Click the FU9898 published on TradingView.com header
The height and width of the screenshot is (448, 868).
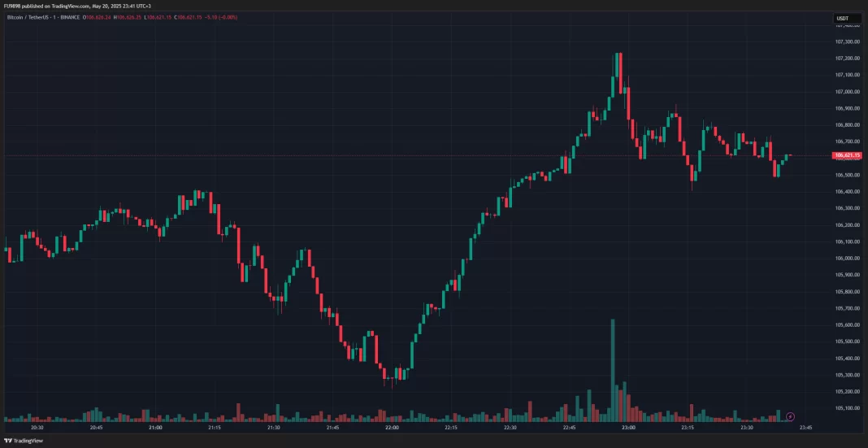77,5
